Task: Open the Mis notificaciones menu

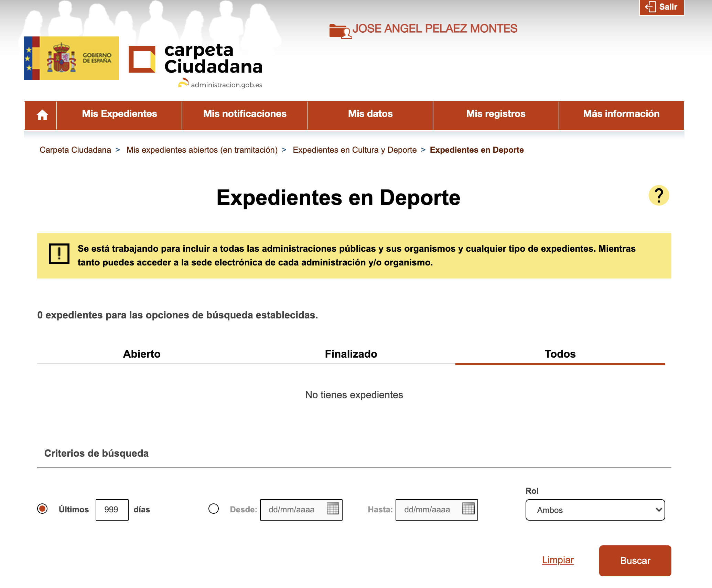Action: [245, 114]
